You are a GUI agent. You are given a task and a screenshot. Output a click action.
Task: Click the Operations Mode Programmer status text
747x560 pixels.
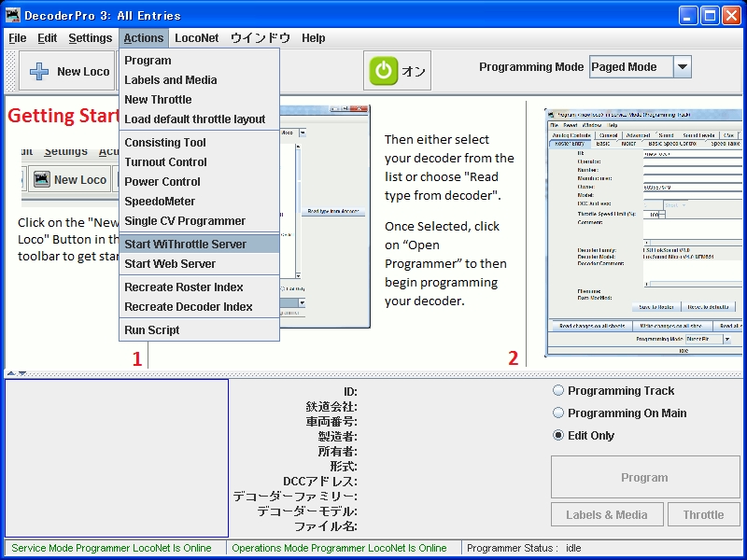point(339,548)
